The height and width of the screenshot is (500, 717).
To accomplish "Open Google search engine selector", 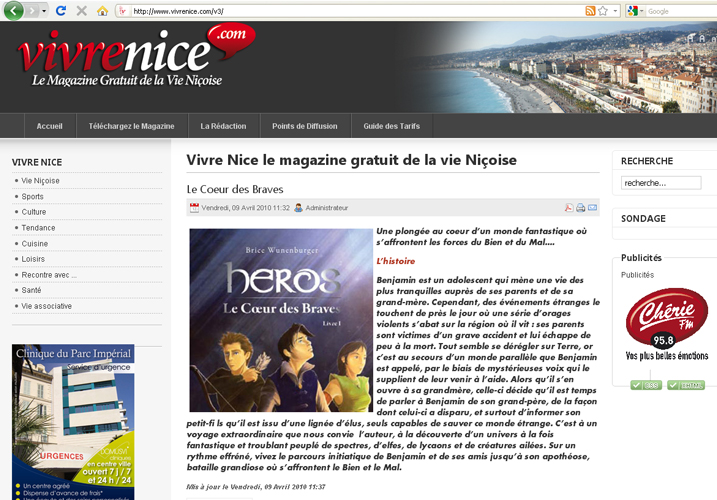I will pos(636,11).
